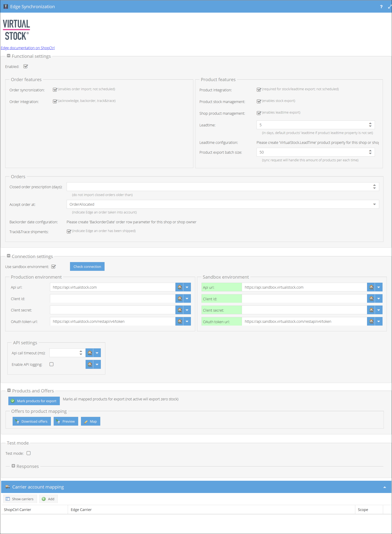Image resolution: width=392 pixels, height=534 pixels.
Task: Toggle Product stock management checkbox
Action: pyautogui.click(x=259, y=101)
